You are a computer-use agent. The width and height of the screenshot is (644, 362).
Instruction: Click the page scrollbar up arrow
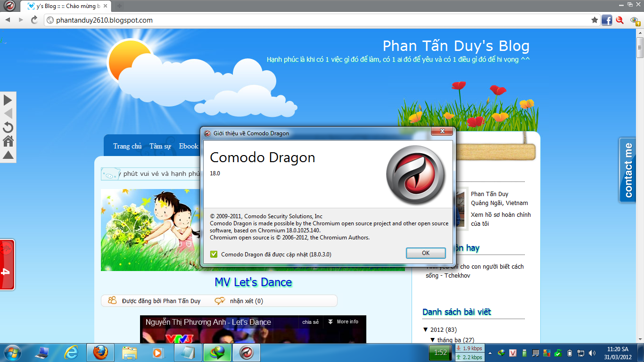tap(640, 33)
